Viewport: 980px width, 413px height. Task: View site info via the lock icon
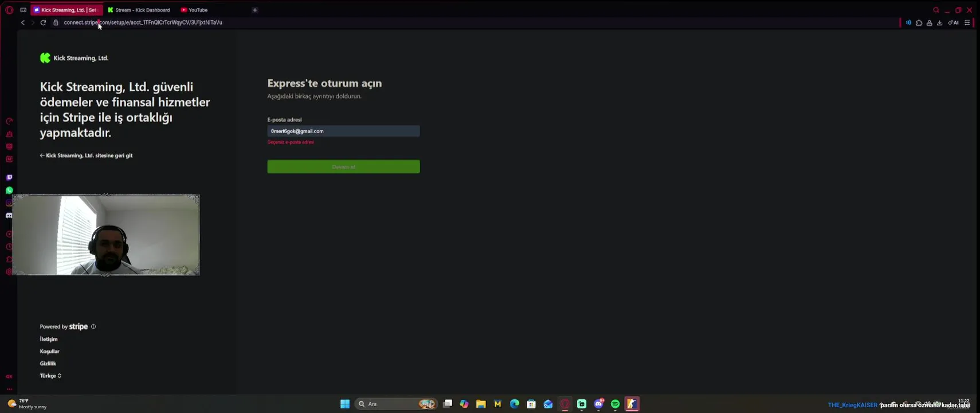click(x=56, y=22)
